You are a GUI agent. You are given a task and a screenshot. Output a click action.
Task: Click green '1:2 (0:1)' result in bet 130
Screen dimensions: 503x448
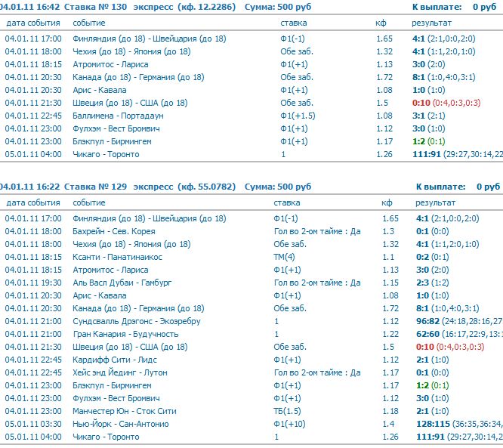click(x=428, y=141)
